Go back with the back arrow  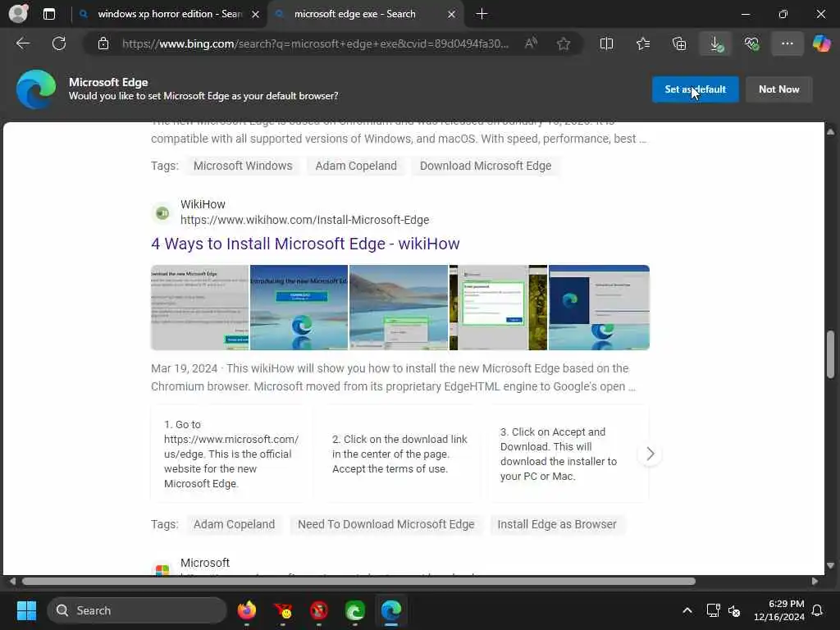coord(22,43)
